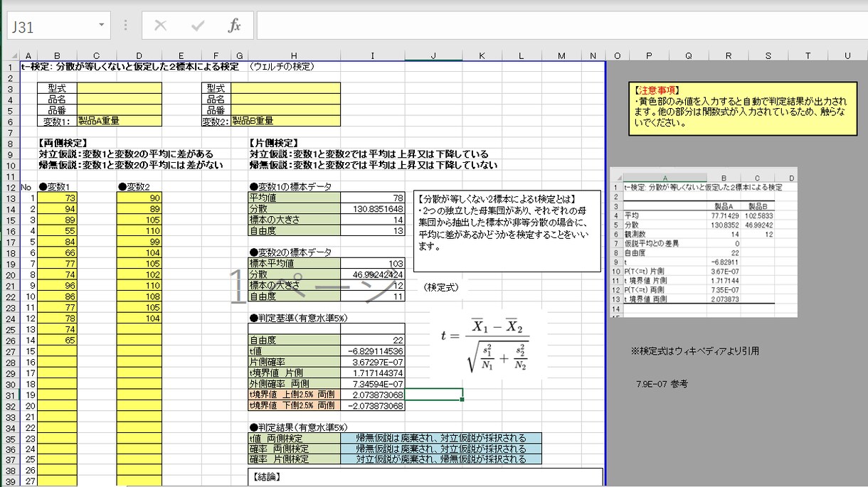Click the text '7.9E-07 参考'
The height and width of the screenshot is (487, 868).
coord(662,384)
